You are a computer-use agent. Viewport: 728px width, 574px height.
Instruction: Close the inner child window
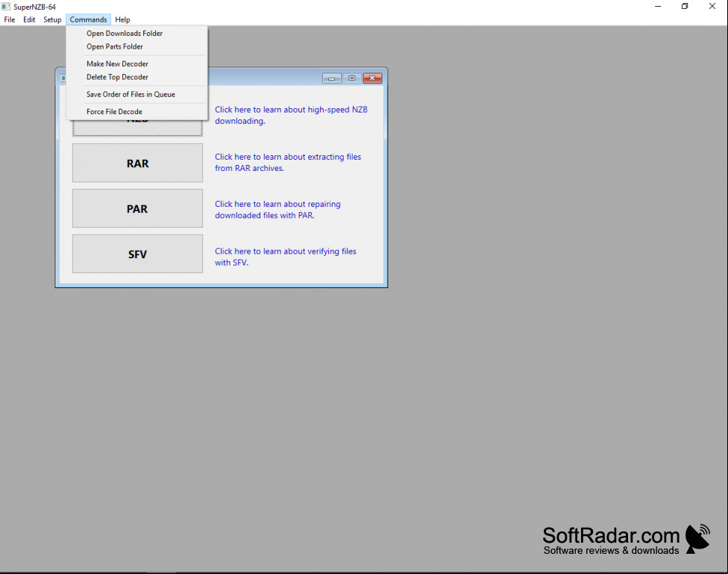pos(372,78)
